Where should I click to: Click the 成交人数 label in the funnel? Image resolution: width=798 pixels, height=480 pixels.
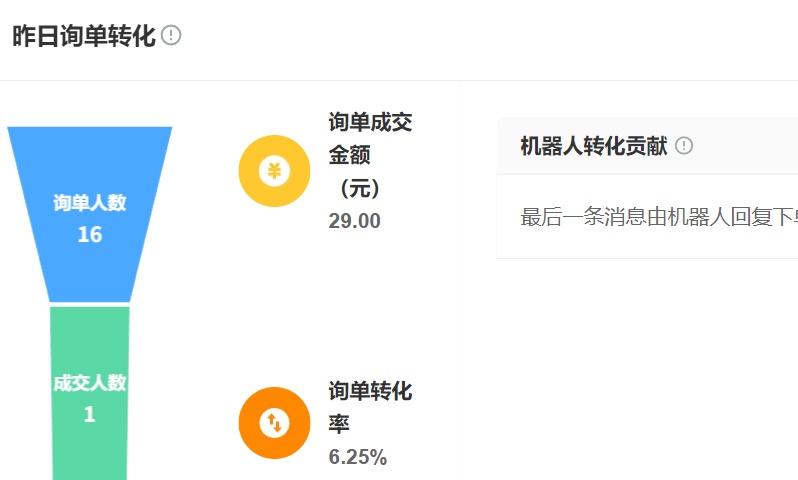[90, 383]
